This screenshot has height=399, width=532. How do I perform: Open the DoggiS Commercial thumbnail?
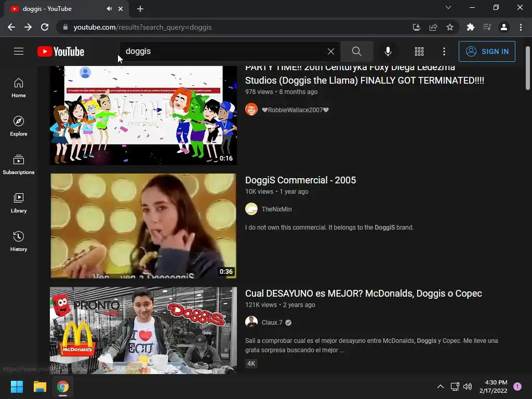pos(143,225)
